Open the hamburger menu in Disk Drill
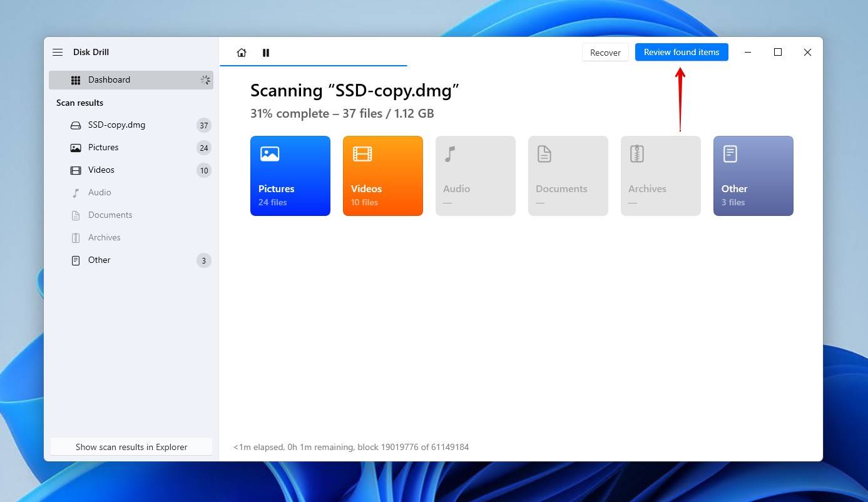 58,53
